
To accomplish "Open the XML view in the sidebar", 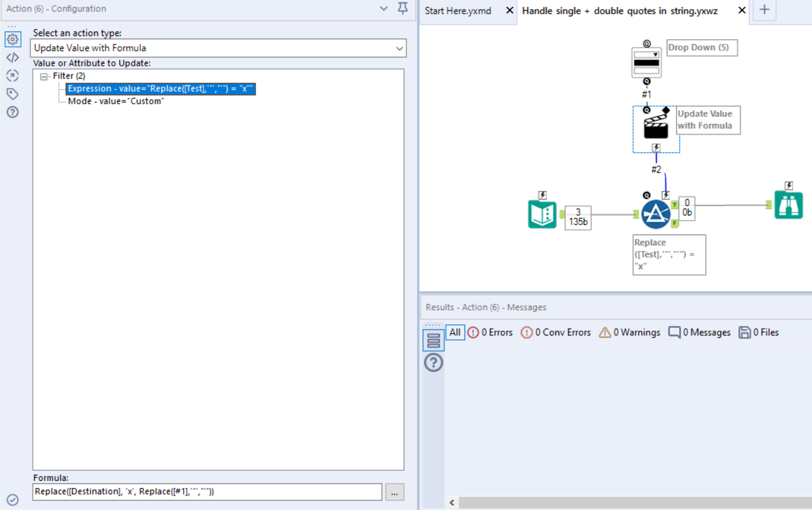I will (13, 57).
